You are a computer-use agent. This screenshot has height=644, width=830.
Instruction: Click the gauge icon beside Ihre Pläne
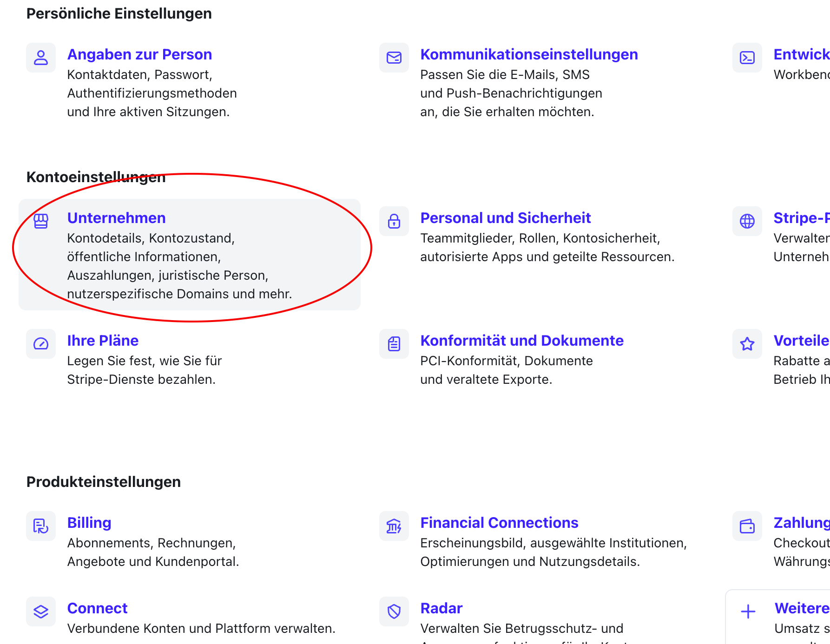41,344
